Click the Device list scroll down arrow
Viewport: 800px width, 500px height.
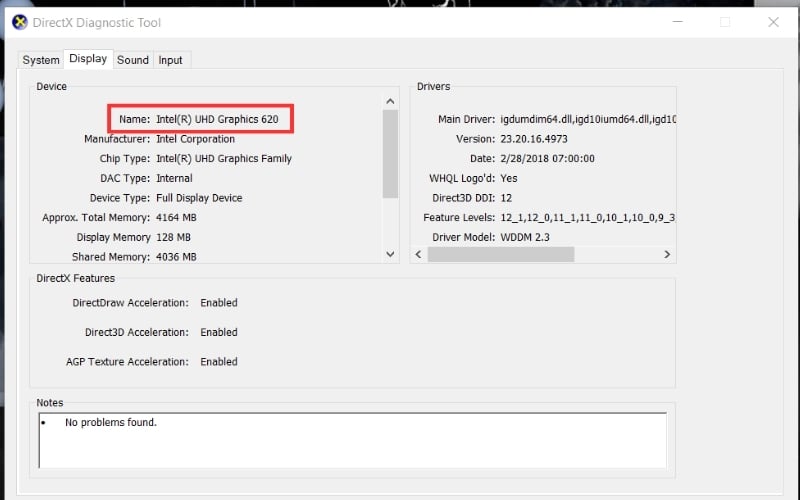click(x=390, y=255)
